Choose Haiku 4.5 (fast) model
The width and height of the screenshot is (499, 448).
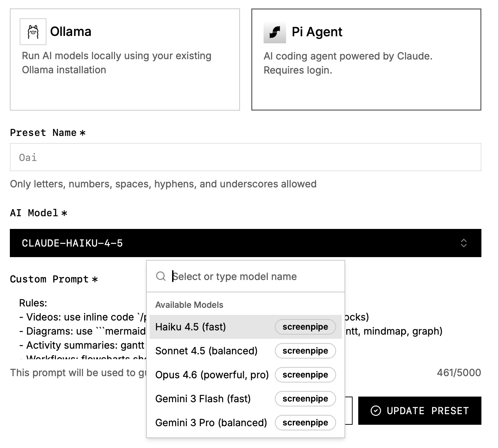pyautogui.click(x=191, y=327)
